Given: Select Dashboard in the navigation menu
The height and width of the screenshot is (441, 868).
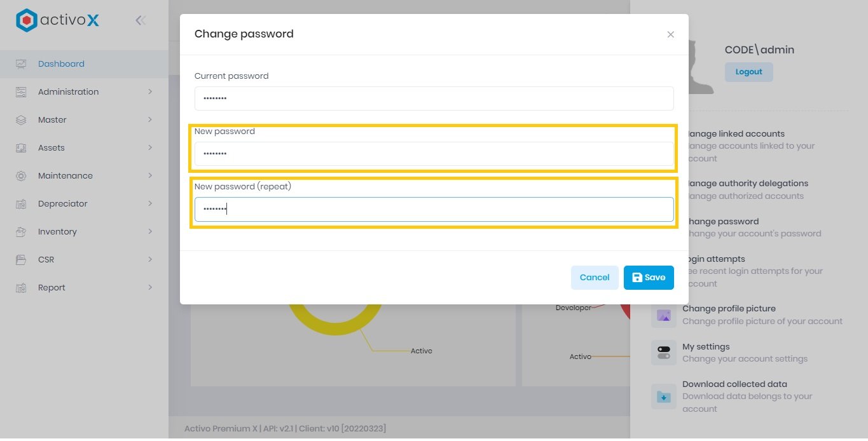Looking at the screenshot, I should (x=61, y=64).
